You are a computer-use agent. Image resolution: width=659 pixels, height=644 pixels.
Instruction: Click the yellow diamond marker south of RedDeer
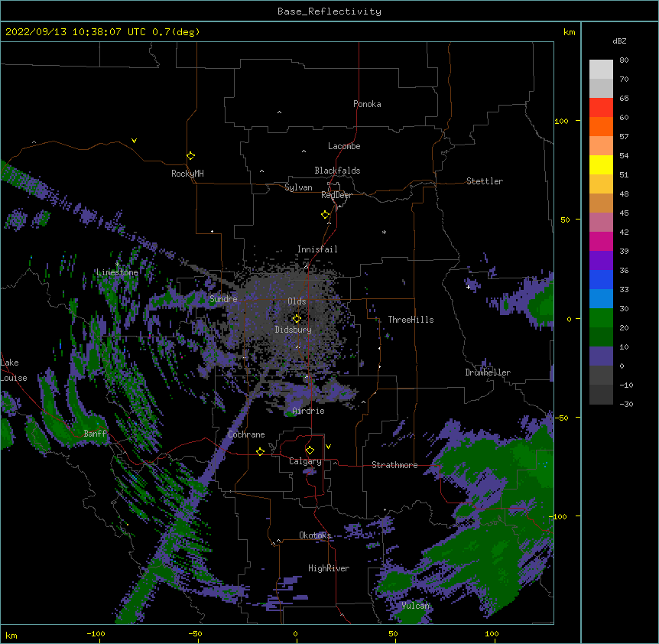[x=325, y=215]
